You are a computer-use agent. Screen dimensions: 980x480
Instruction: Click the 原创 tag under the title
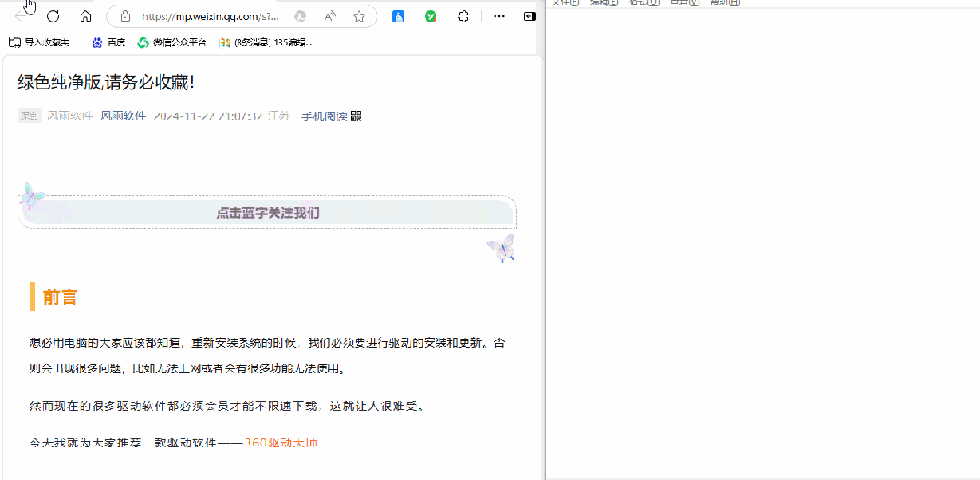pos(29,115)
